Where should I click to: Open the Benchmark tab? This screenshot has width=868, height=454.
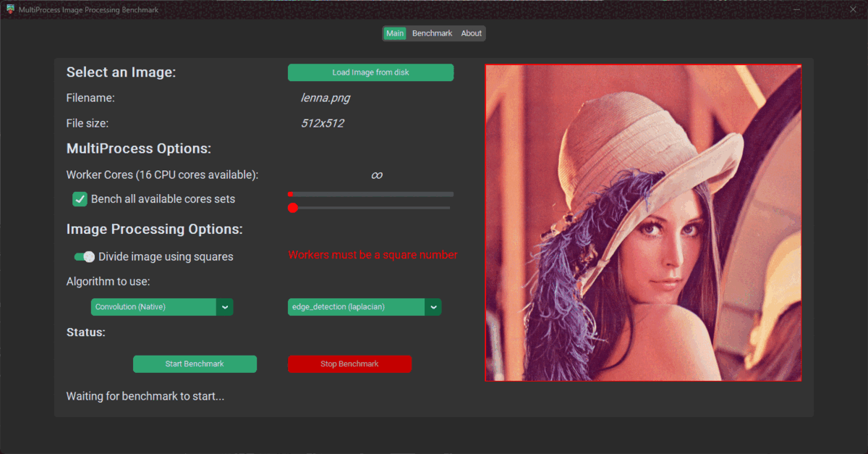(433, 33)
